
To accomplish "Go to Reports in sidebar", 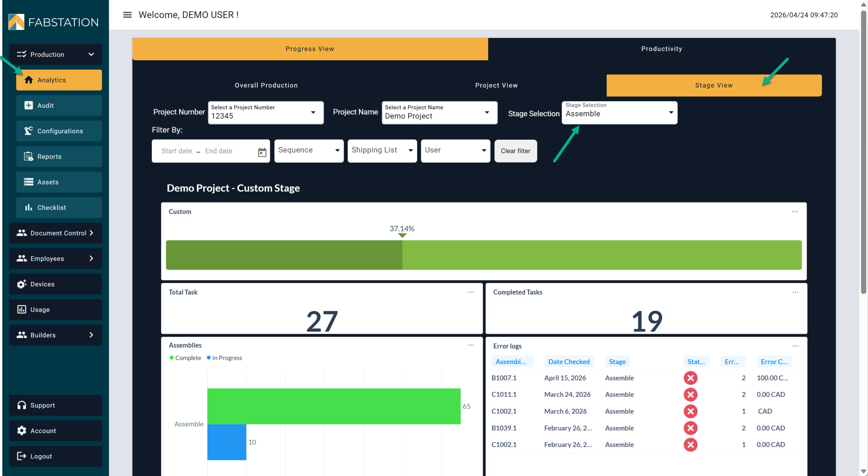I will [x=59, y=156].
